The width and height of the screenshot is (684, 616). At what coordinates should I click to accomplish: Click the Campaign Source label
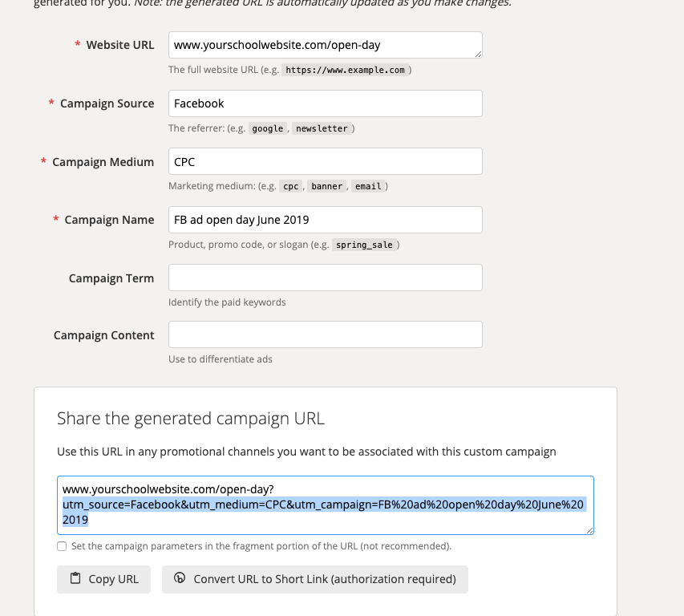pyautogui.click(x=107, y=103)
